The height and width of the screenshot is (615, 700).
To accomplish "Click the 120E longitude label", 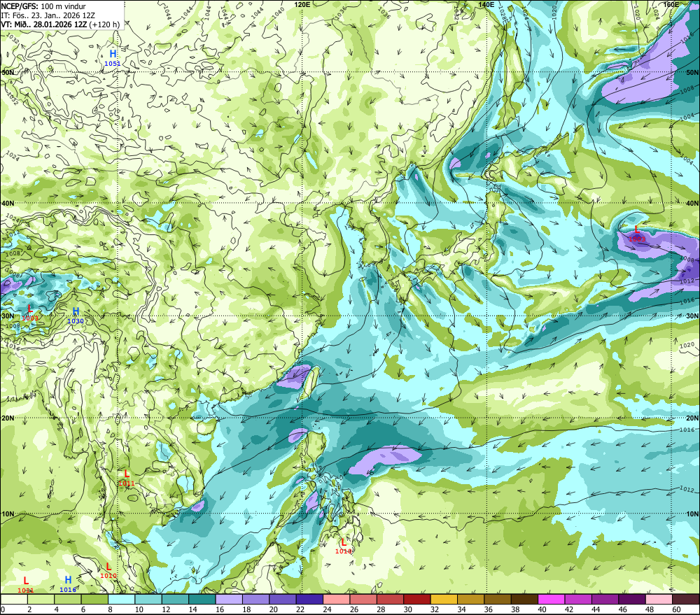I will click(x=302, y=4).
